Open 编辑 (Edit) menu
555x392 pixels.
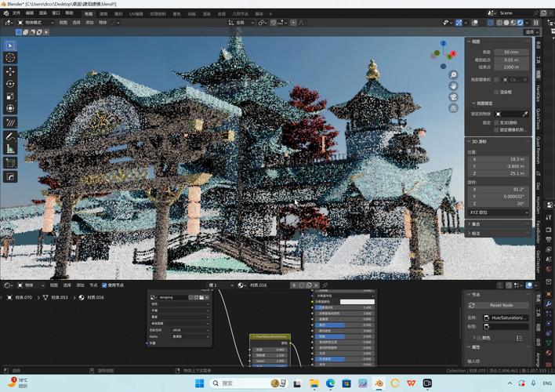click(x=30, y=13)
